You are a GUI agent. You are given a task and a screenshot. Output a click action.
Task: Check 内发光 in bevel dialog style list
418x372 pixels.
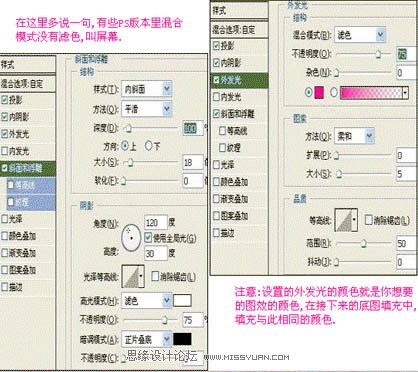[4, 151]
